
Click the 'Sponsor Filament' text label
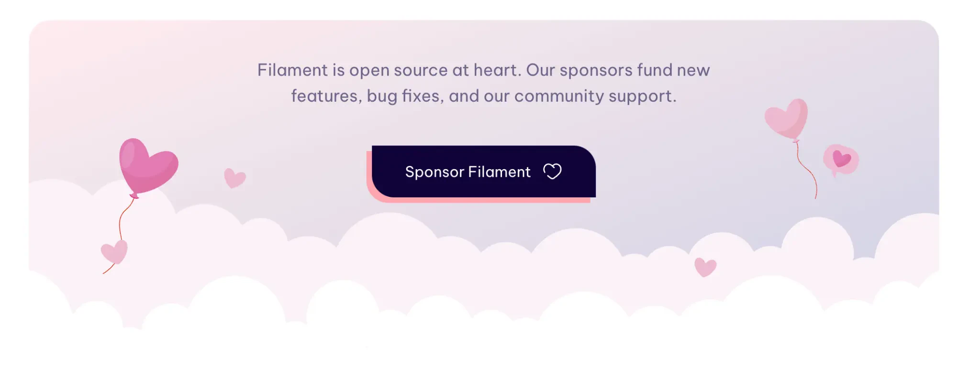(468, 172)
